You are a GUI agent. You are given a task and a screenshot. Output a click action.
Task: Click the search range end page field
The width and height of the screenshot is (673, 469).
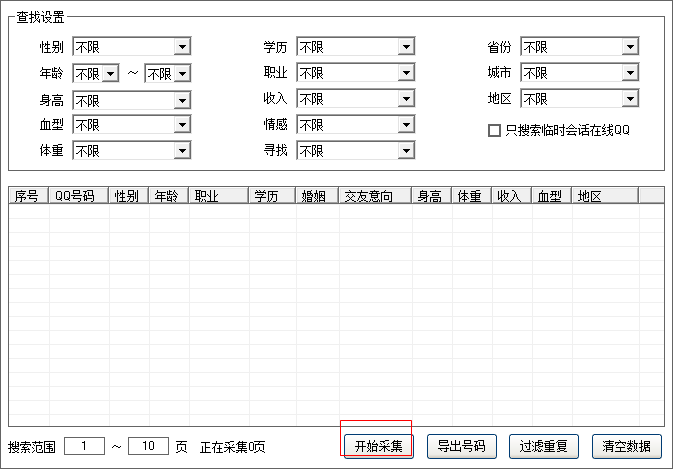tap(148, 446)
